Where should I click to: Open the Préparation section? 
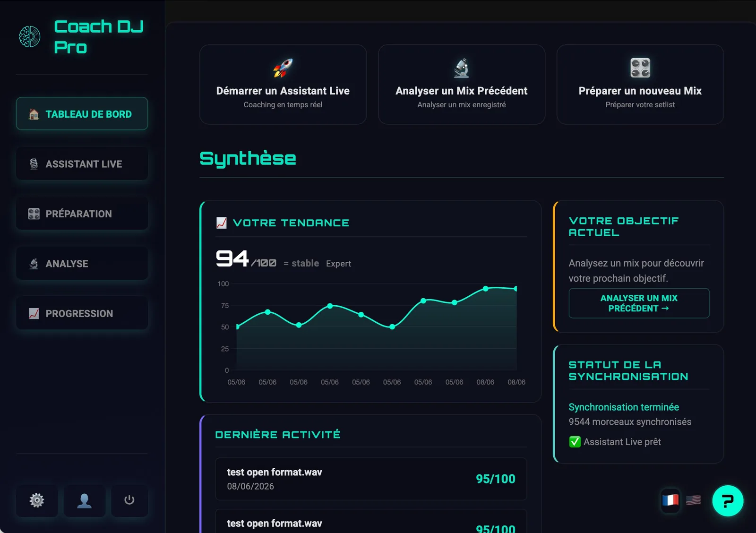[82, 214]
